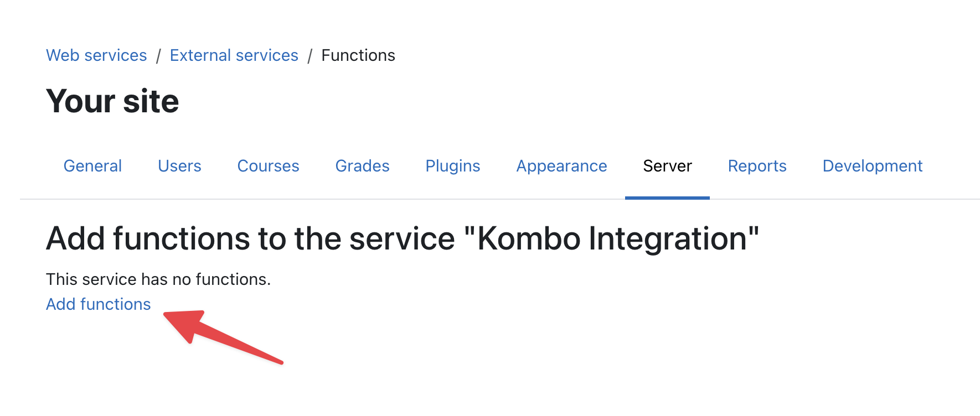
Task: Click the Add functions link
Action: click(x=99, y=304)
